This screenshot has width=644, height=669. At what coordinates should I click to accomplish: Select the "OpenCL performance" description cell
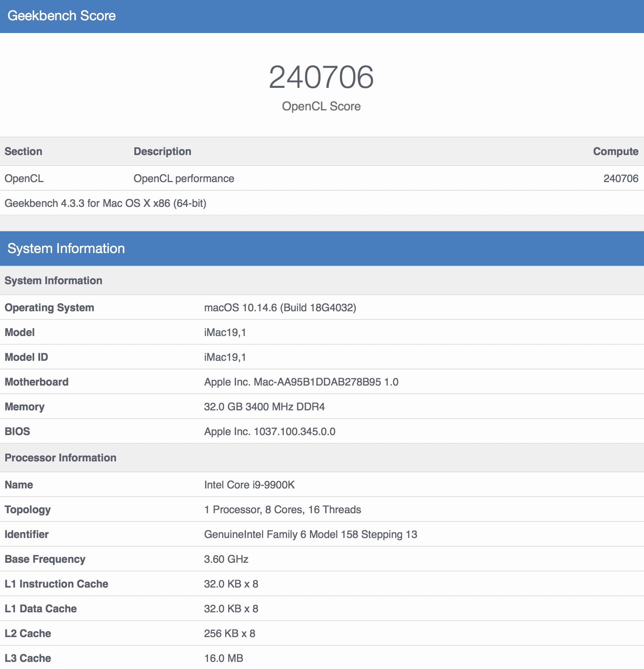[184, 178]
